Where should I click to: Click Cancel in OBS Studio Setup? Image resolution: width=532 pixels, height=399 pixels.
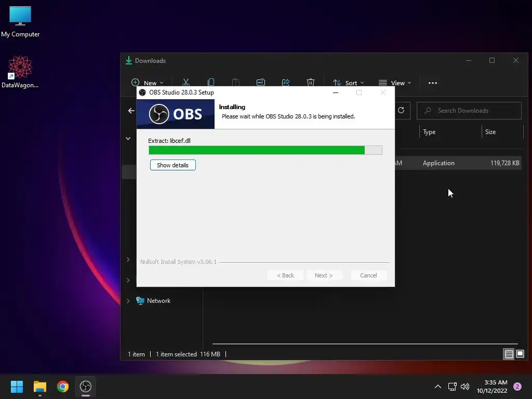[x=368, y=275]
